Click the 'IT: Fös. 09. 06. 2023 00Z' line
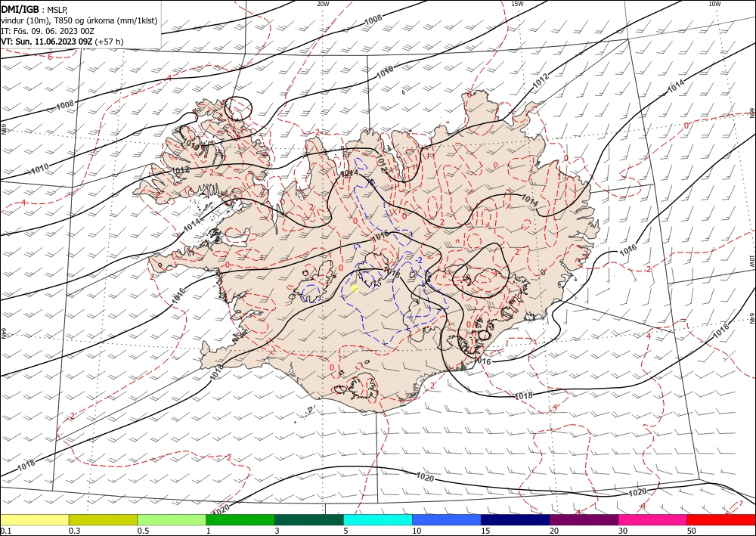 tap(47, 31)
